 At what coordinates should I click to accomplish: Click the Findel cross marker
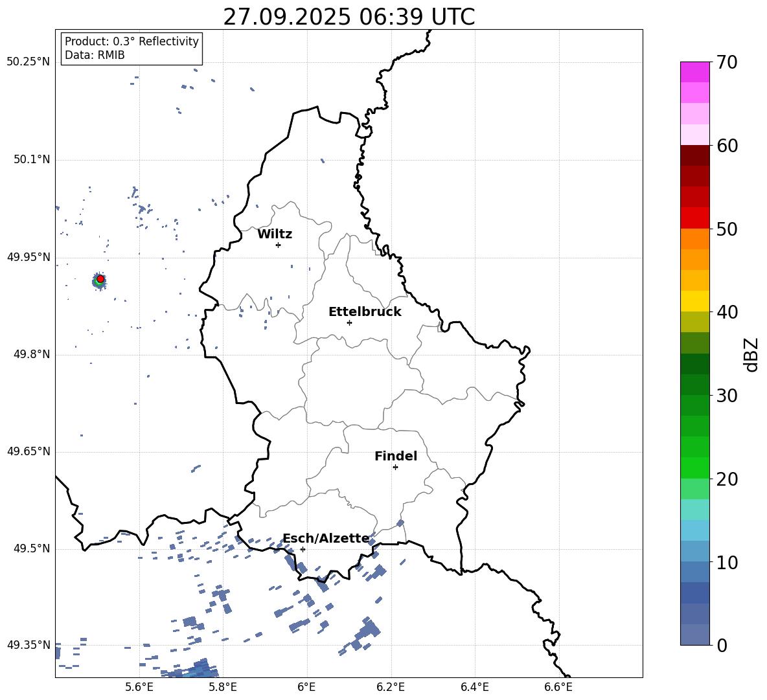(x=395, y=468)
